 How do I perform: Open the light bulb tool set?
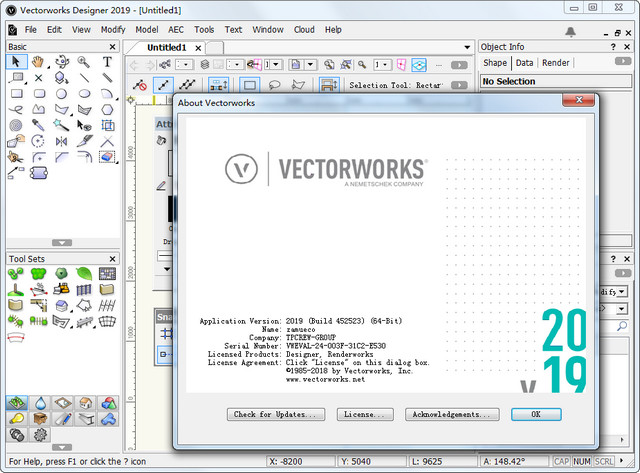17,419
